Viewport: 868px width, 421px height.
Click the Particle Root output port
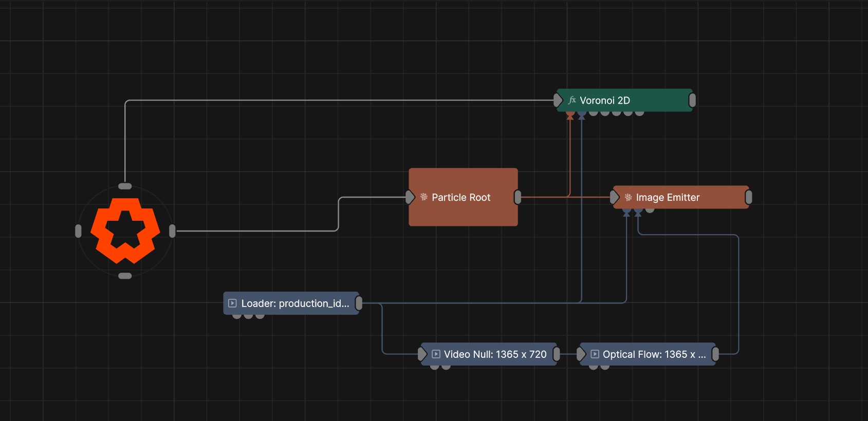tap(518, 197)
